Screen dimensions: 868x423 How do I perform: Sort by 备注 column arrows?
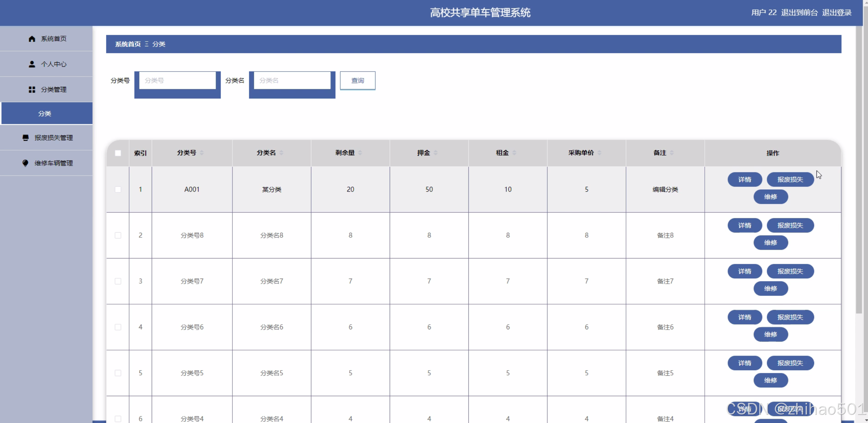[x=672, y=153]
